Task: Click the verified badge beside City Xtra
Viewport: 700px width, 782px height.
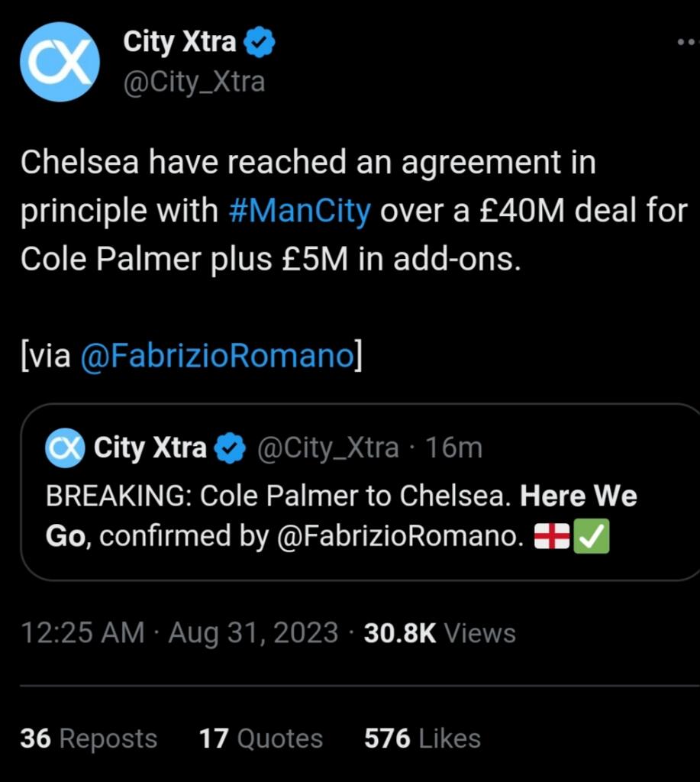Action: coord(260,44)
